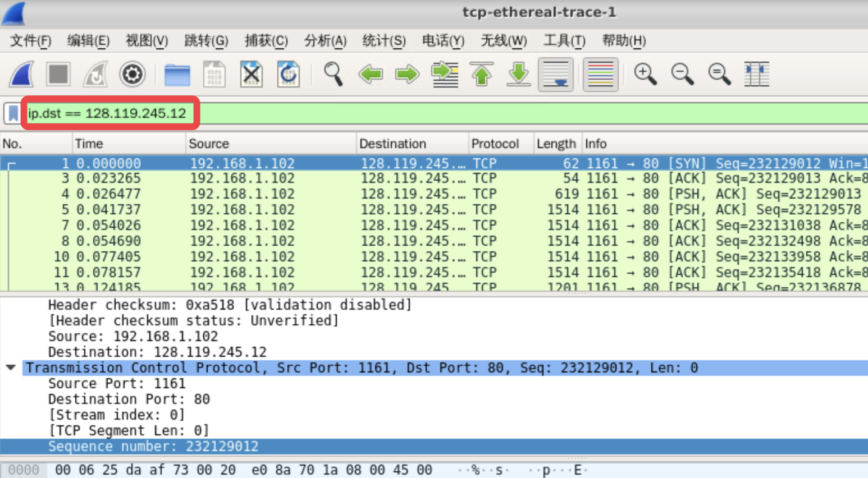Select packet 11 at time 0.078157
The image size is (868, 478).
[x=434, y=273]
